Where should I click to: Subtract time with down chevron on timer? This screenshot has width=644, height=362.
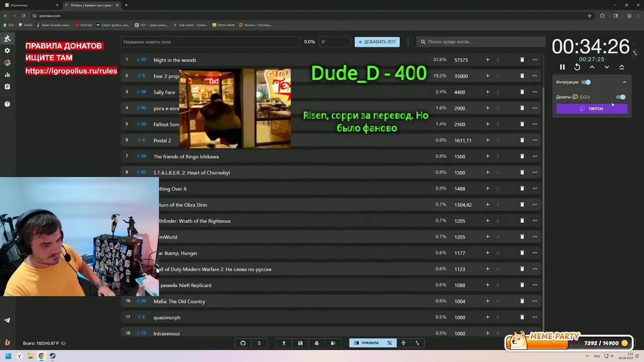(607, 67)
